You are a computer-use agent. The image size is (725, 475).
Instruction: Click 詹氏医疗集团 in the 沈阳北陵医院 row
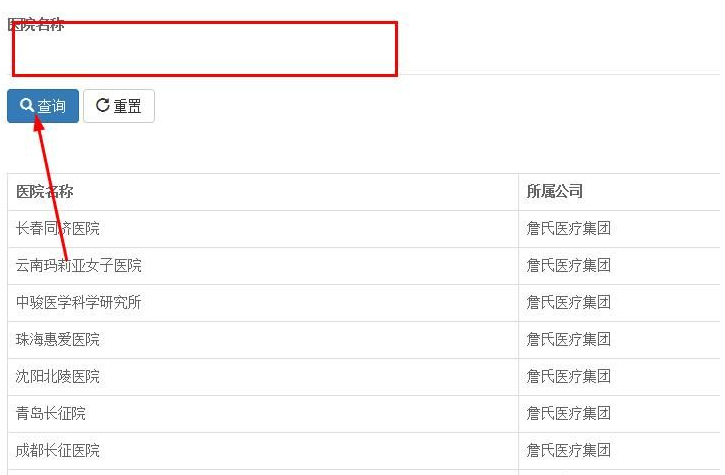click(x=568, y=376)
